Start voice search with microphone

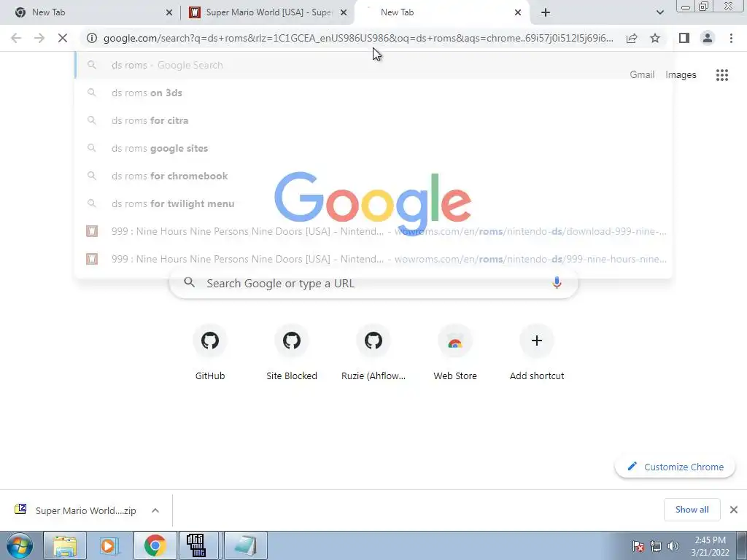tap(557, 283)
